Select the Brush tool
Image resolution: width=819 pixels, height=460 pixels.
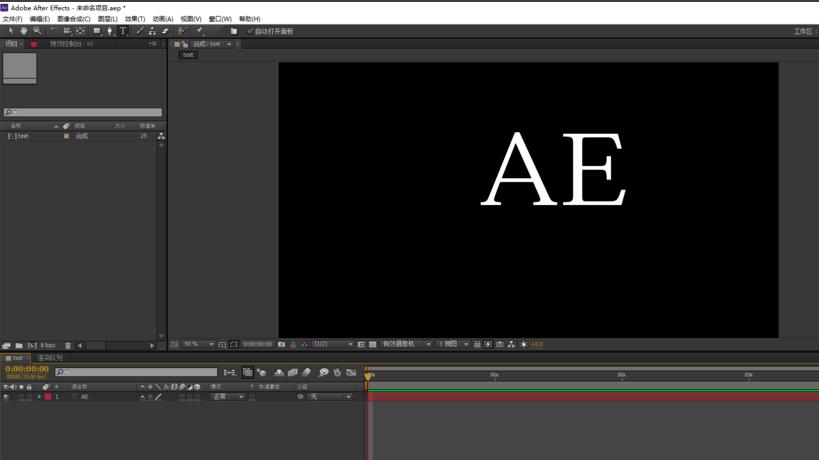coord(139,31)
